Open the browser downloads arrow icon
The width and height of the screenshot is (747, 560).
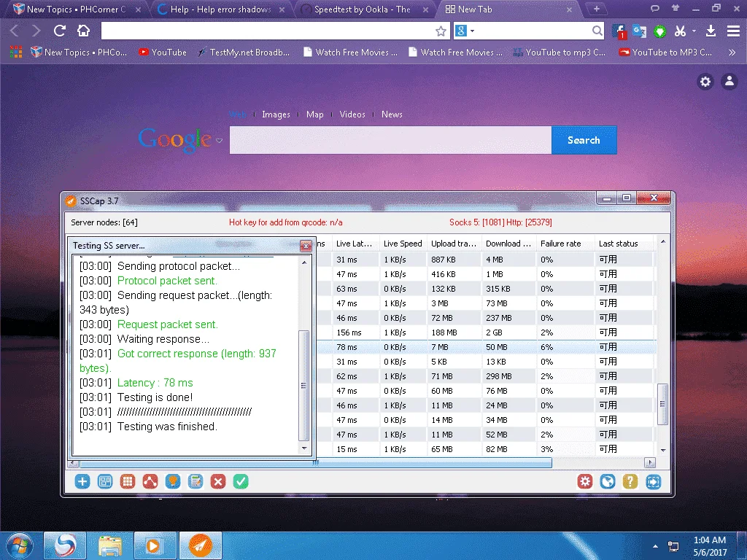[711, 31]
